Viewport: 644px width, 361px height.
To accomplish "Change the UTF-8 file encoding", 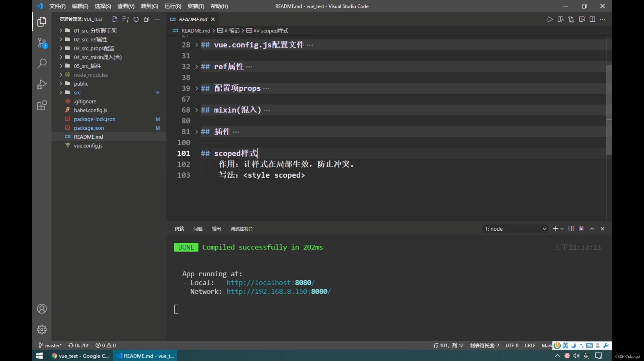I will tap(512, 345).
